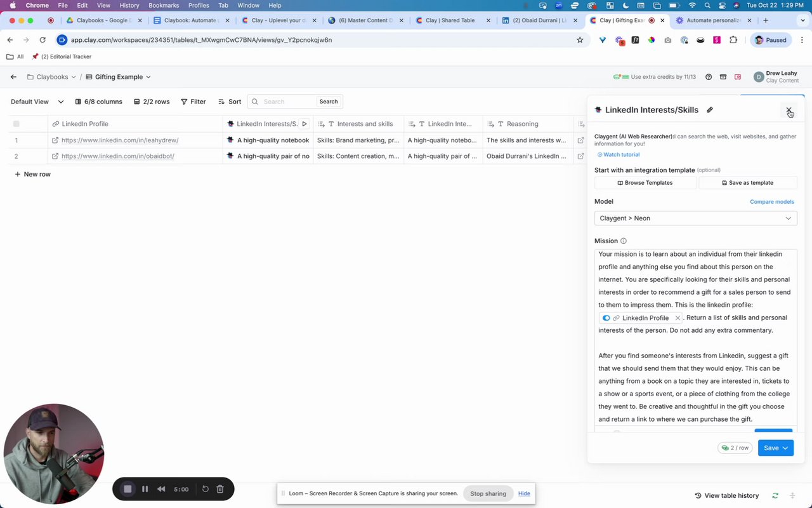This screenshot has height=508, width=812.
Task: Open macOS Spotlight search icon
Action: pyautogui.click(x=707, y=5)
